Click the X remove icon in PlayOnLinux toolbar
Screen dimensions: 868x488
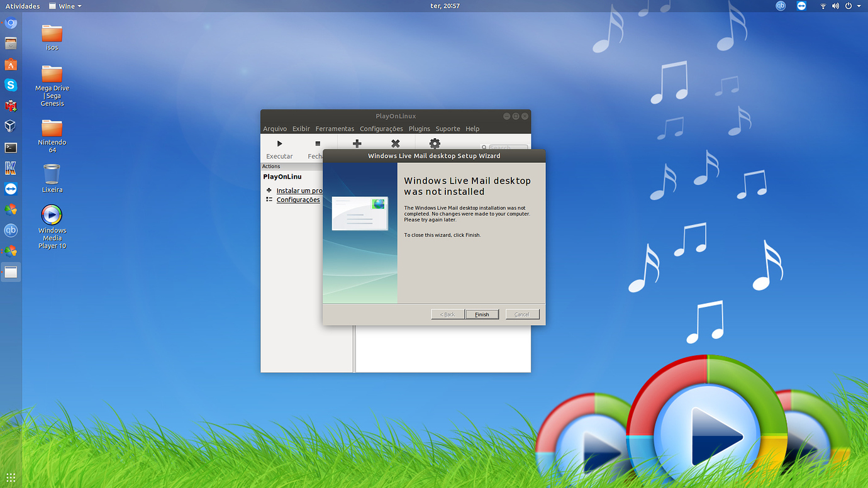click(x=396, y=144)
